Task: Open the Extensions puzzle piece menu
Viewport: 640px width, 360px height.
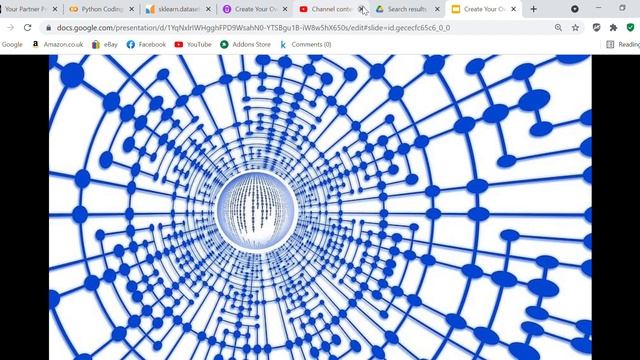Action: tap(613, 28)
